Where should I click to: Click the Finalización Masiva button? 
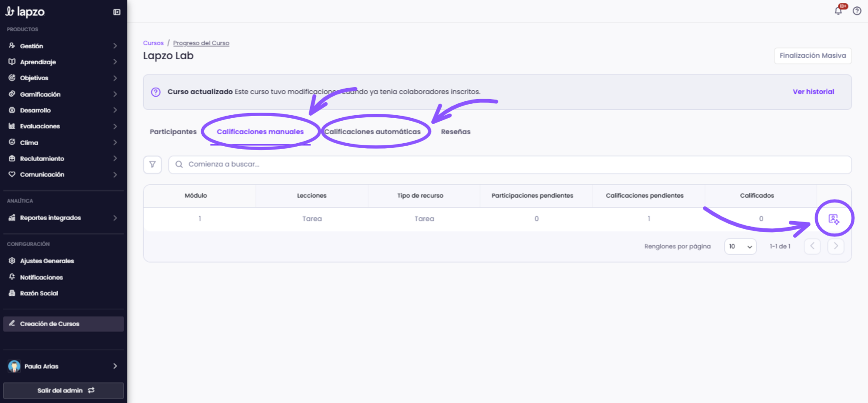click(x=812, y=56)
